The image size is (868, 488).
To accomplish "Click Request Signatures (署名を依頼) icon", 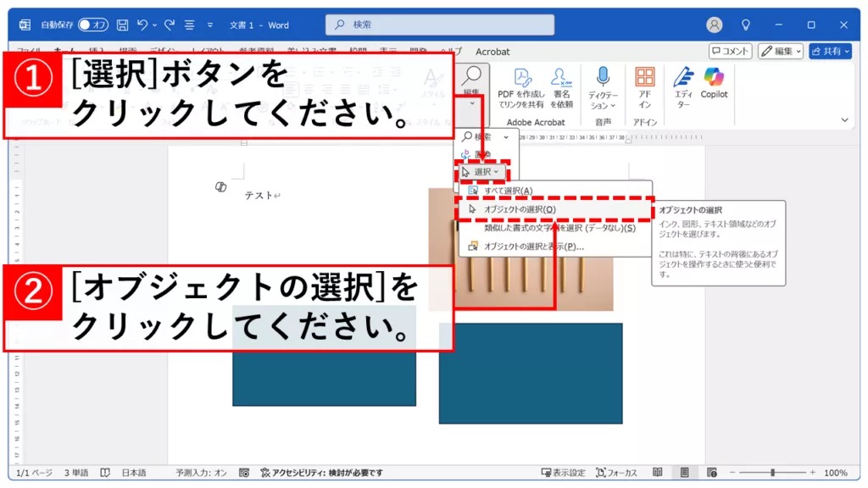I will [x=561, y=87].
